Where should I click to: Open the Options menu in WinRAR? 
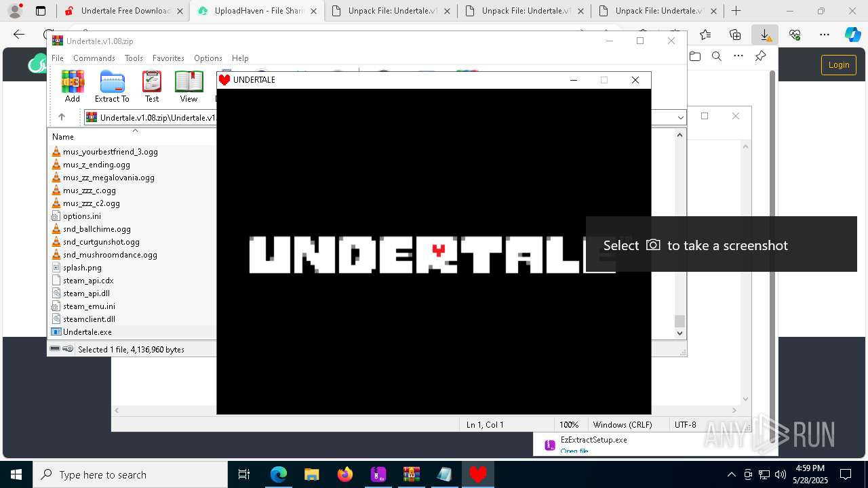[x=208, y=58]
